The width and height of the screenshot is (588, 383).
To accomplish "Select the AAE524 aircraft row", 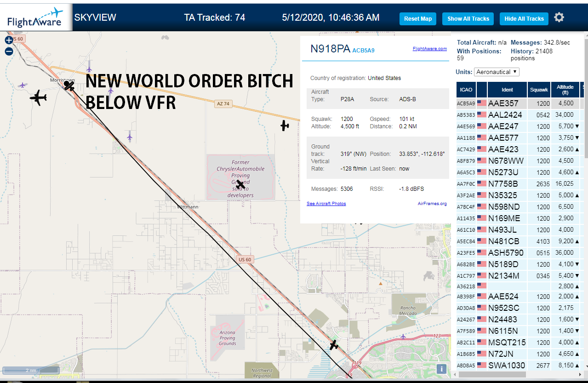I will click(x=520, y=297).
